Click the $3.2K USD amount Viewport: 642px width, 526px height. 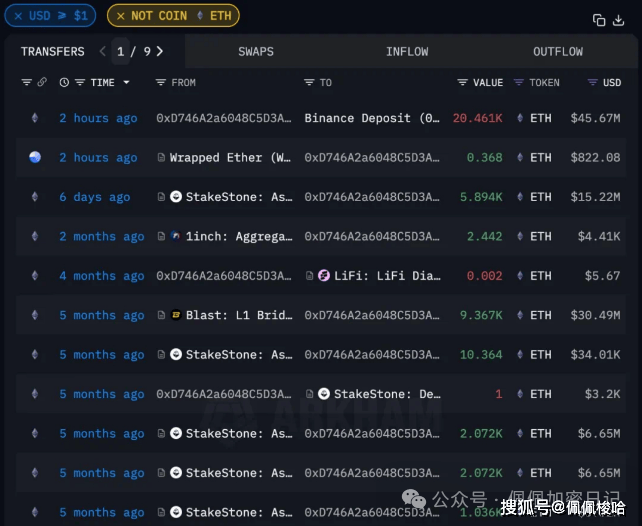[602, 394]
